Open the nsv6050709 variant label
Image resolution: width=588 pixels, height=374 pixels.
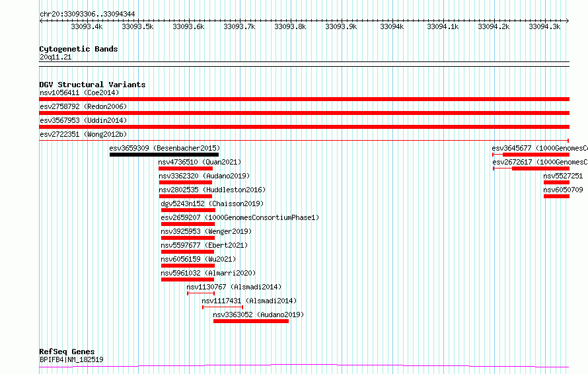564,190
